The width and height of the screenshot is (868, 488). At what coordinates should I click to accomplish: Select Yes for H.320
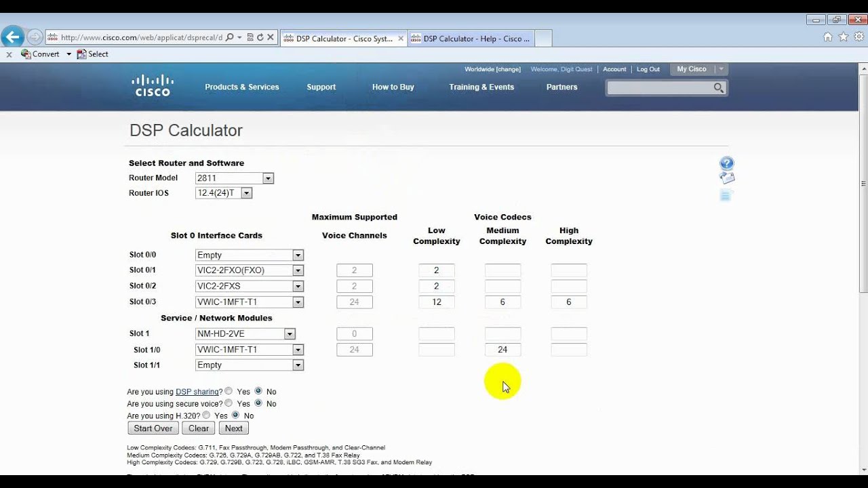pos(206,414)
